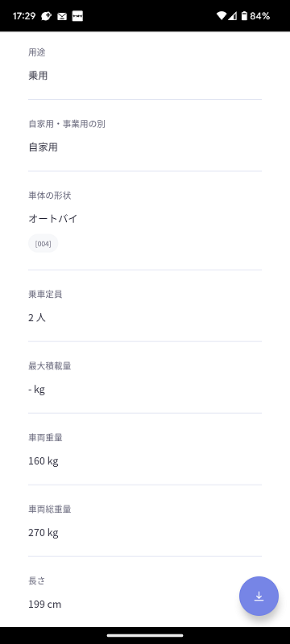
Task: Tap the floating download button
Action: [259, 596]
